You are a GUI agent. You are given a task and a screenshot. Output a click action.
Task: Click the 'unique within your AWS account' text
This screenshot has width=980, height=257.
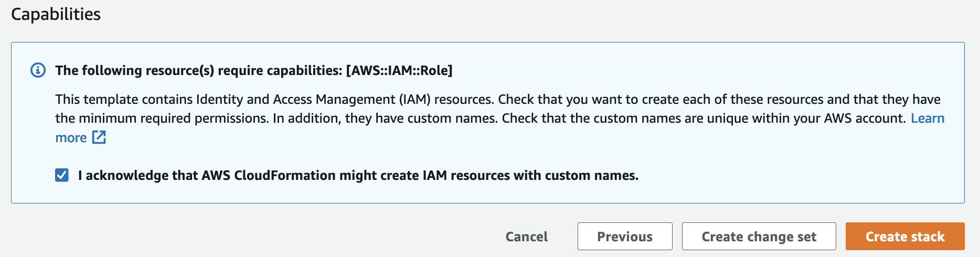click(x=806, y=119)
